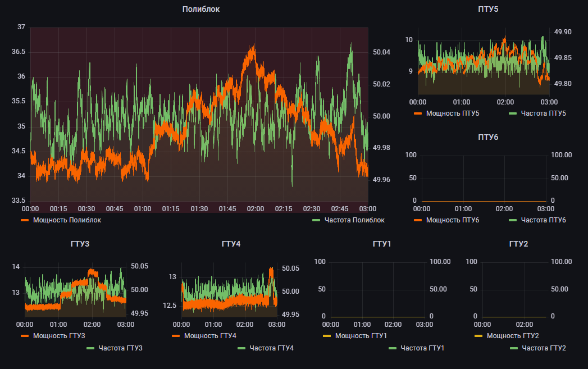Expand the ГТУ4 panel header menu
This screenshot has width=588, height=369.
231,244
